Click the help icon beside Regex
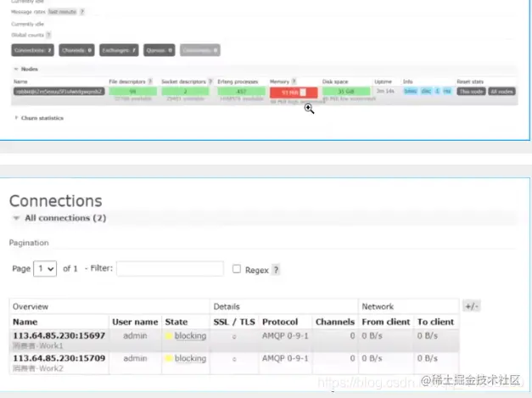The height and width of the screenshot is (398, 532). coord(276,270)
